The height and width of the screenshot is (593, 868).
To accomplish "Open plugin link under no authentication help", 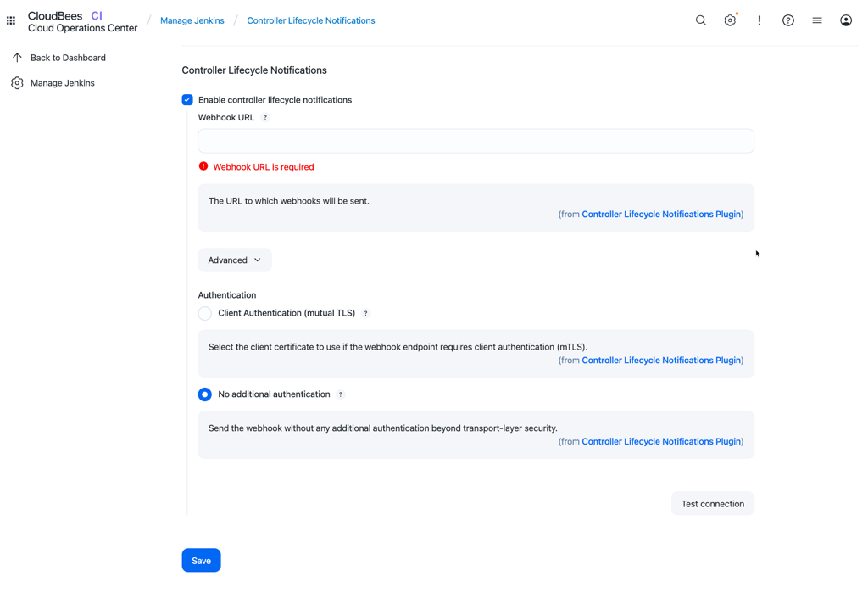I will click(x=661, y=442).
